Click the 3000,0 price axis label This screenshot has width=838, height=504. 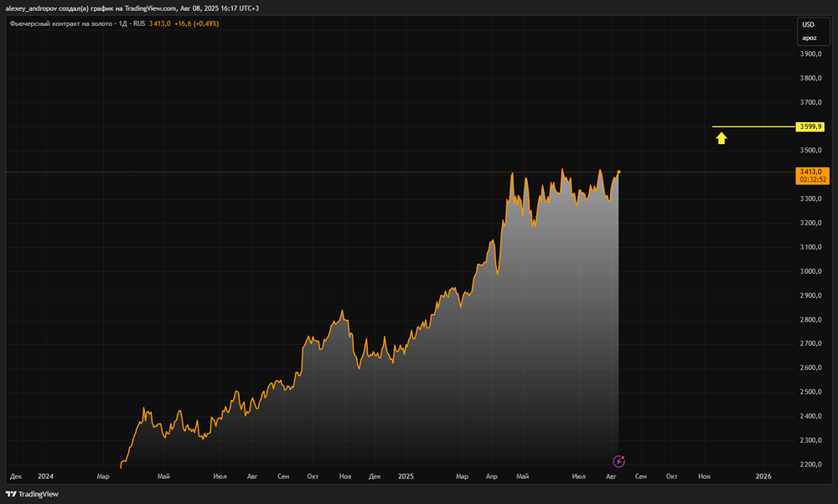pos(810,271)
